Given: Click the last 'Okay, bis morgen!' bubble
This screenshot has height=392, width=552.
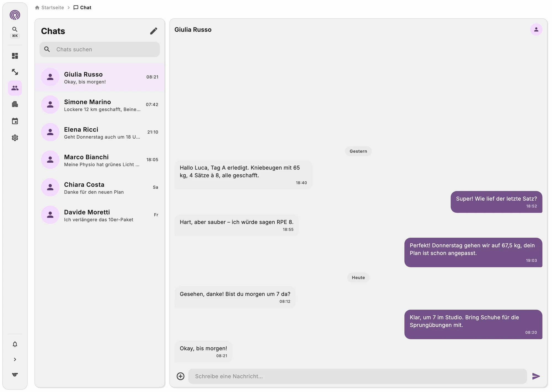Looking at the screenshot, I should pos(203,351).
